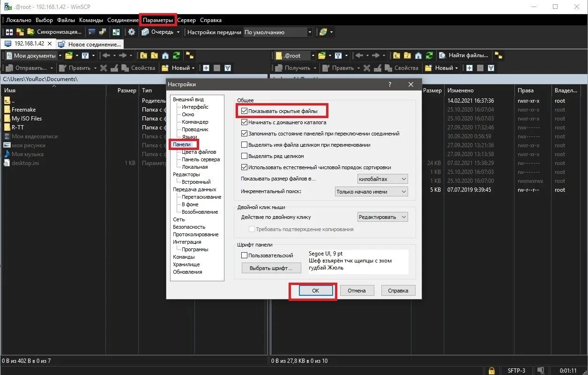Screen dimensions: 588x375
Task: Click the green sync toolbar icon beside gear
Action: (x=116, y=32)
